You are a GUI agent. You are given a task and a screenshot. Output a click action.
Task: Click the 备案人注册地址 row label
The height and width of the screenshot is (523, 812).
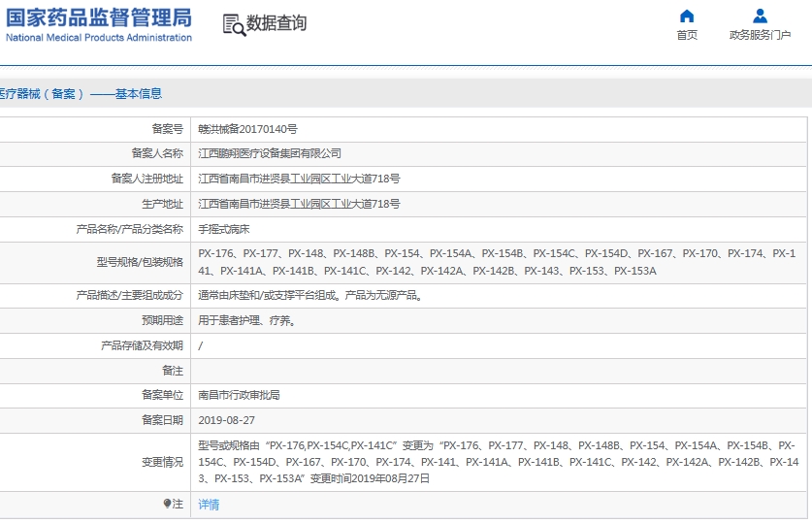pyautogui.click(x=147, y=179)
